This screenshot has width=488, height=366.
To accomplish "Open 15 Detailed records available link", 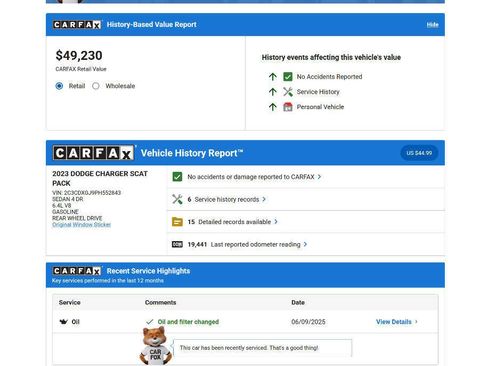I will (229, 222).
